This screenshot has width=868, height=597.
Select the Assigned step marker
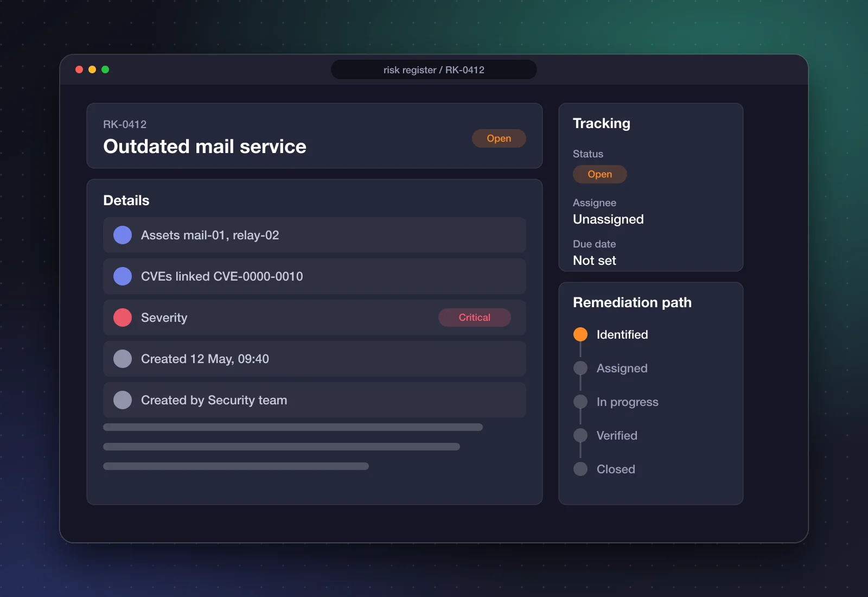point(580,368)
